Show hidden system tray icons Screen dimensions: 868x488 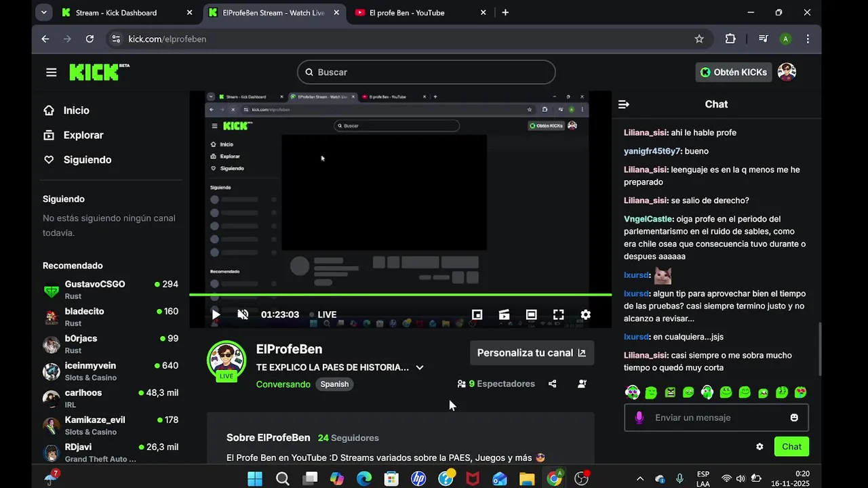point(640,479)
